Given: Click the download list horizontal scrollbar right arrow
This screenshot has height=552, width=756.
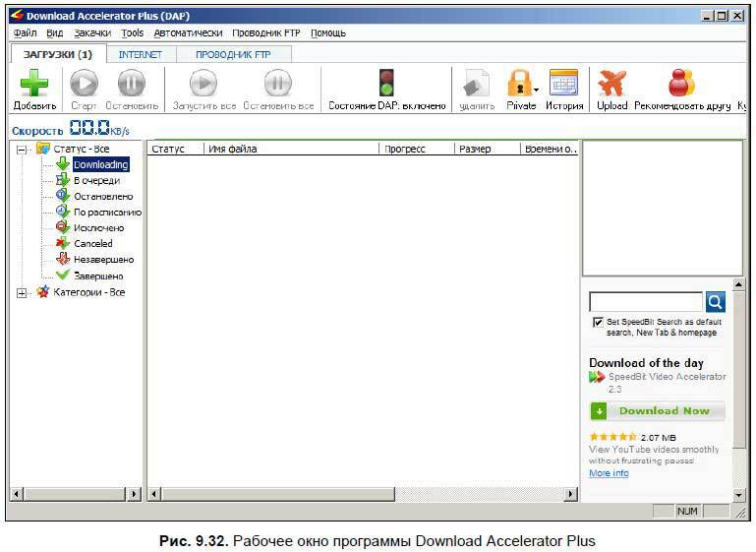Looking at the screenshot, I should coord(571,493).
